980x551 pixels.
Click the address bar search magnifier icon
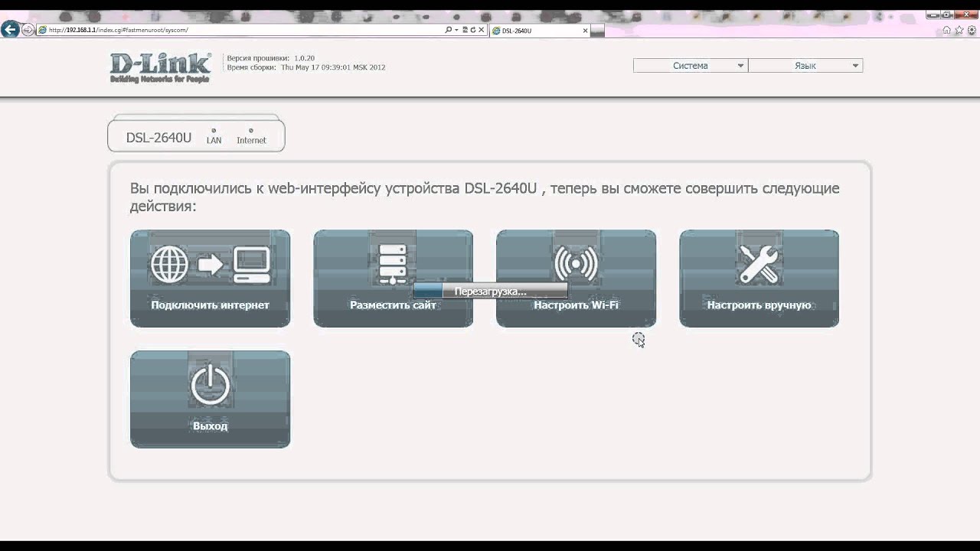pos(449,30)
